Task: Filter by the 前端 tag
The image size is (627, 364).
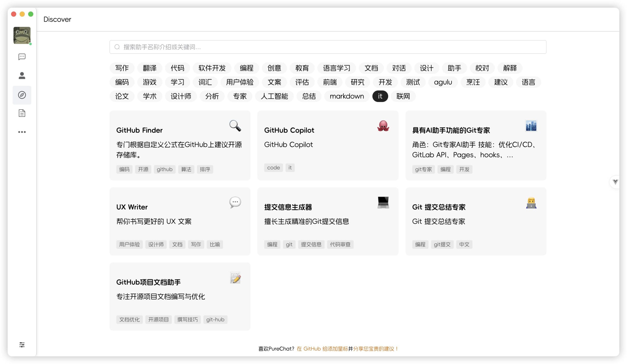Action: [x=330, y=82]
